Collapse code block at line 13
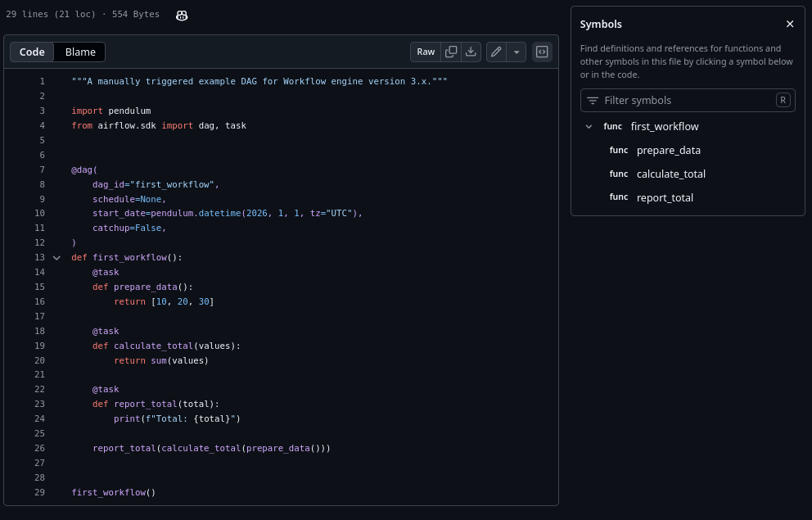 57,257
